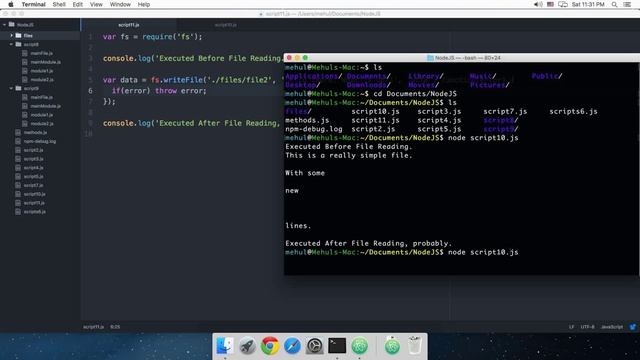
Task: Open script10.js in tree view
Action: [x=35, y=194]
